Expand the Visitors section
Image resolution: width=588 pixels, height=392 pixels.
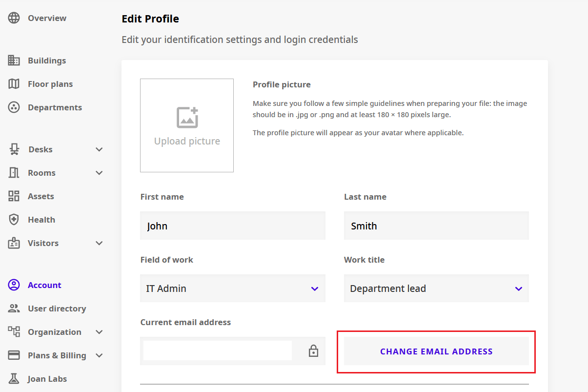[x=99, y=243]
